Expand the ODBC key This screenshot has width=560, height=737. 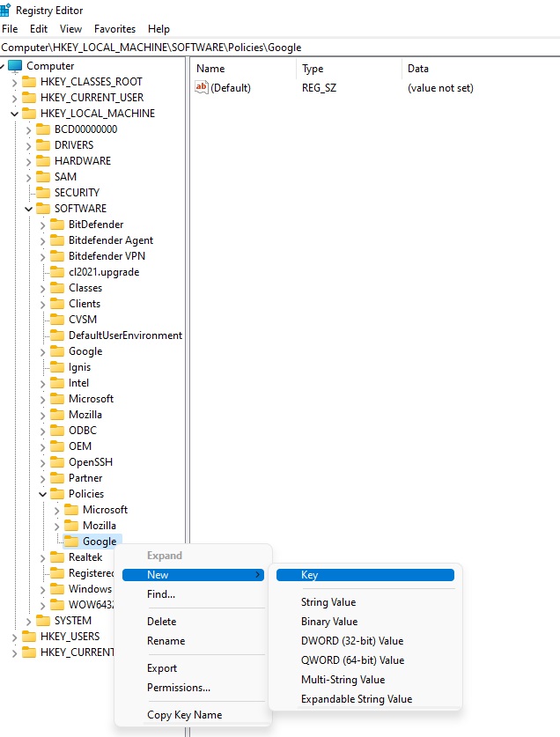coord(43,431)
